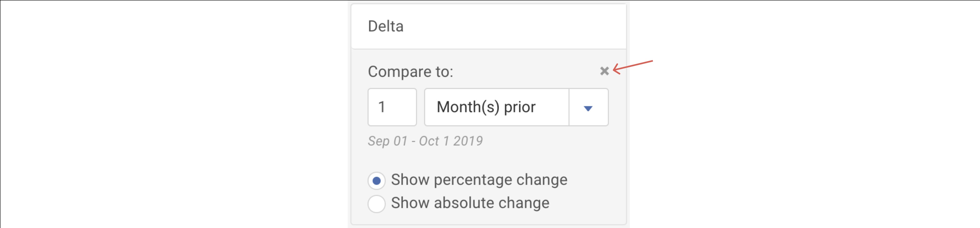This screenshot has width=980, height=228.
Task: Click the gray X beside Compare to
Action: [x=604, y=71]
